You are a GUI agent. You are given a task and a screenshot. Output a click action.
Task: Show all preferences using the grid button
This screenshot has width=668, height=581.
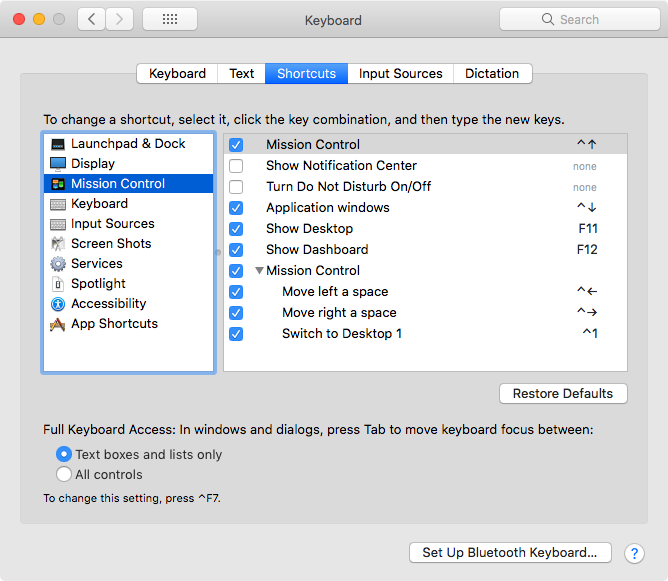pyautogui.click(x=169, y=19)
